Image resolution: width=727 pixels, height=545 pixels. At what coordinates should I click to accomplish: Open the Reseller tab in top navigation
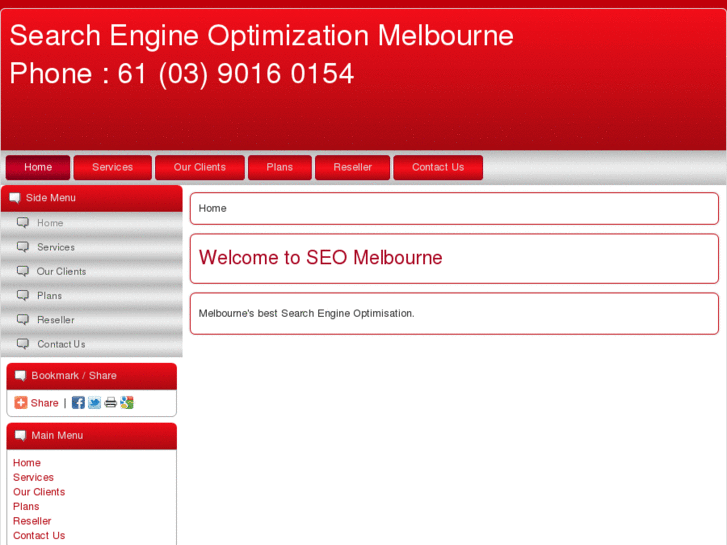coord(352,167)
